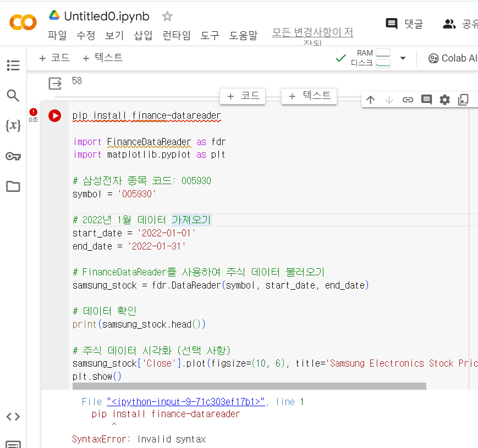Open cell editor settings gear
The width and height of the screenshot is (478, 448).
[445, 99]
